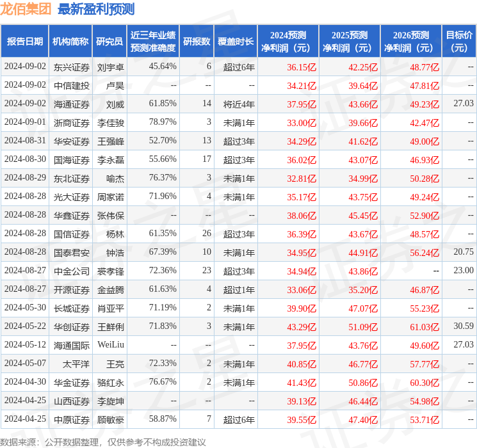Click the 76.67% accuracy value
Screen dimensions: 477x448
[x=163, y=381]
